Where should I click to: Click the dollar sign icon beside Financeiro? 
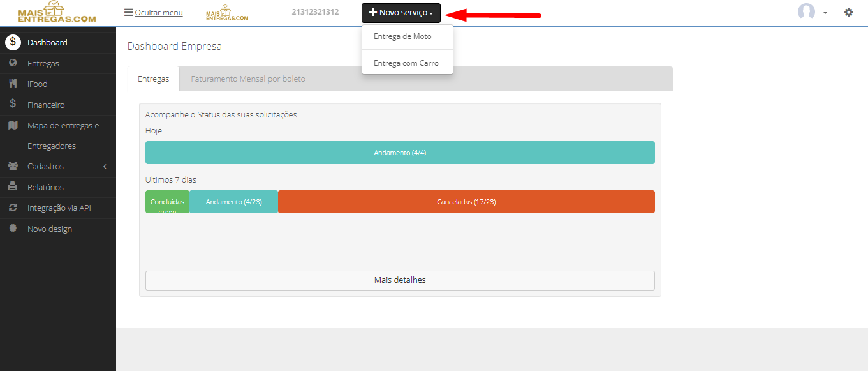[13, 104]
